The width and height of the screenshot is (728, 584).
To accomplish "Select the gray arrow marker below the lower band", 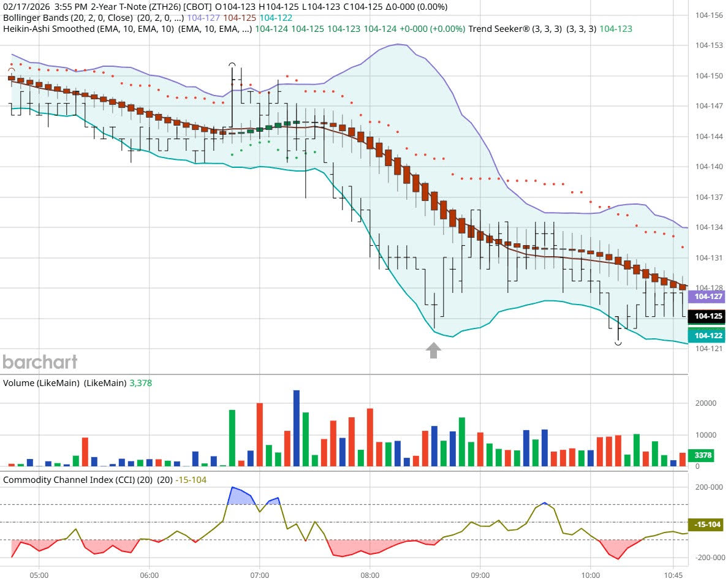I will click(433, 350).
